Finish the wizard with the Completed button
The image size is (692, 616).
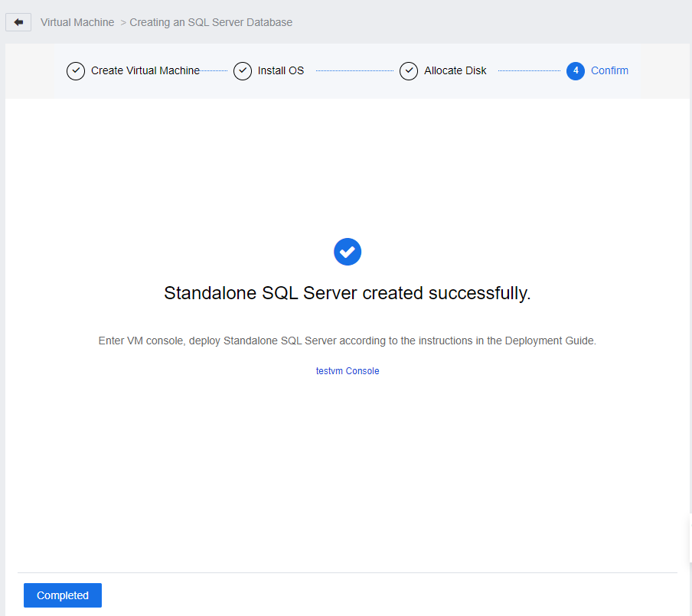63,595
